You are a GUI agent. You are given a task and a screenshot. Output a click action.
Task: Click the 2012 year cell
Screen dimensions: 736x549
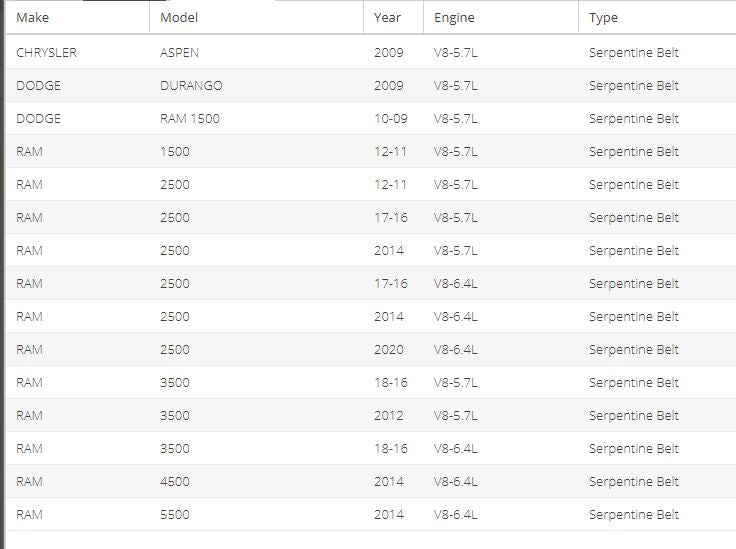click(x=389, y=415)
